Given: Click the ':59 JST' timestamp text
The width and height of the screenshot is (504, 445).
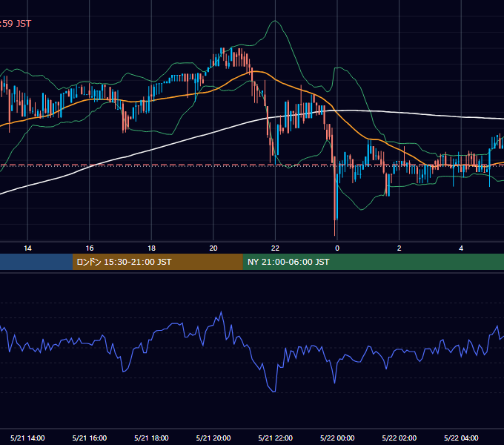Looking at the screenshot, I should click(x=16, y=24).
